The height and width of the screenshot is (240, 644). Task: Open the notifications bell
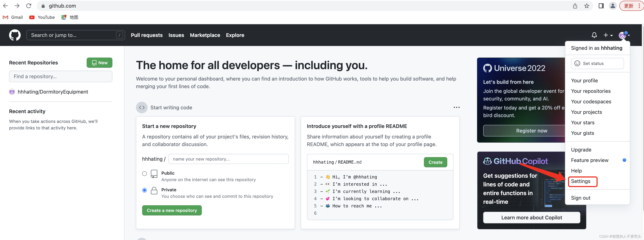(x=594, y=35)
